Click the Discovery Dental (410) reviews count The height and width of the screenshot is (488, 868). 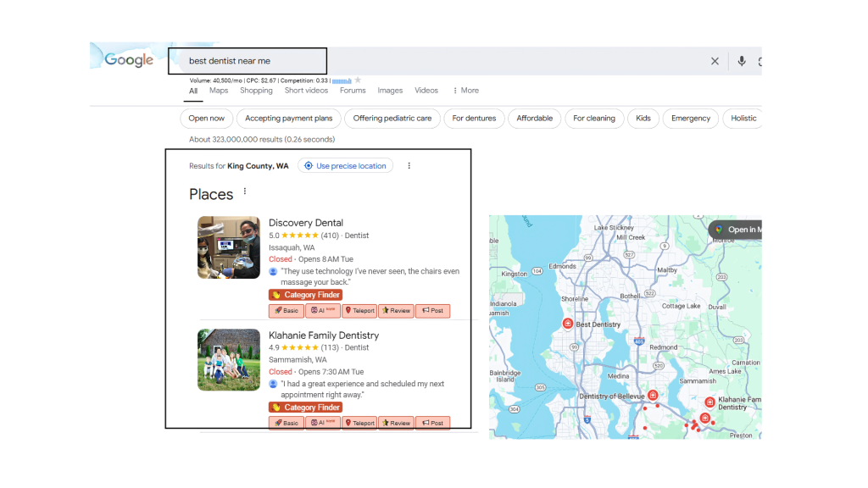[330, 236]
